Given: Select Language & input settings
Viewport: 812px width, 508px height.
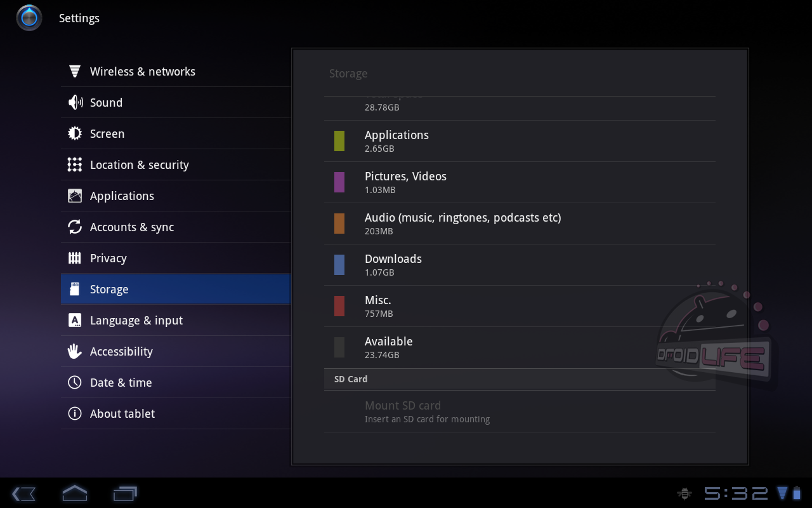Looking at the screenshot, I should coord(136,320).
